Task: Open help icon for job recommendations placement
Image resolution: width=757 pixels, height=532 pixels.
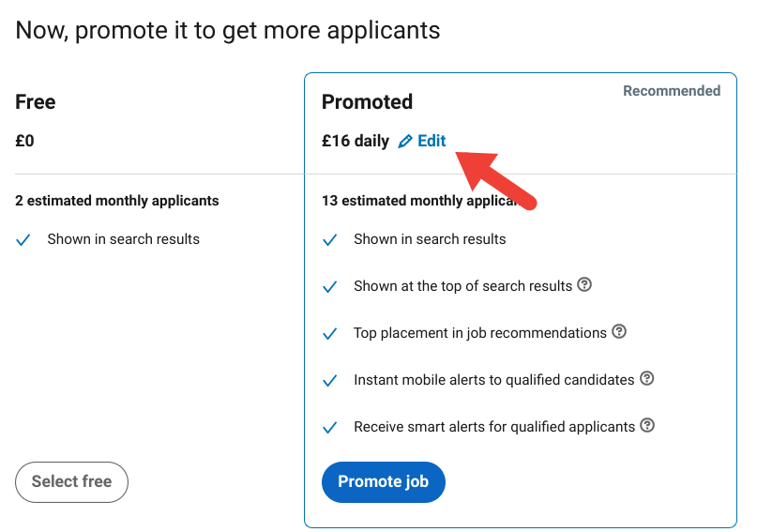Action: 619,331
